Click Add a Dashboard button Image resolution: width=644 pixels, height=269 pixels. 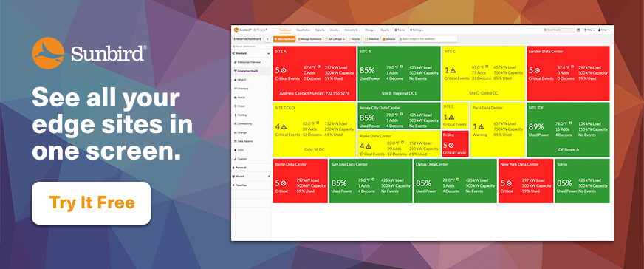284,39
